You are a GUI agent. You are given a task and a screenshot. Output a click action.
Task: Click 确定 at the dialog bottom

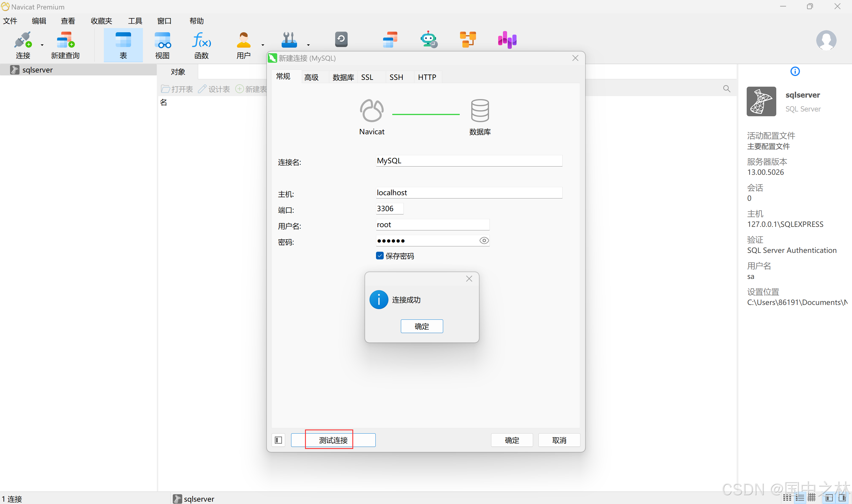[x=512, y=440]
